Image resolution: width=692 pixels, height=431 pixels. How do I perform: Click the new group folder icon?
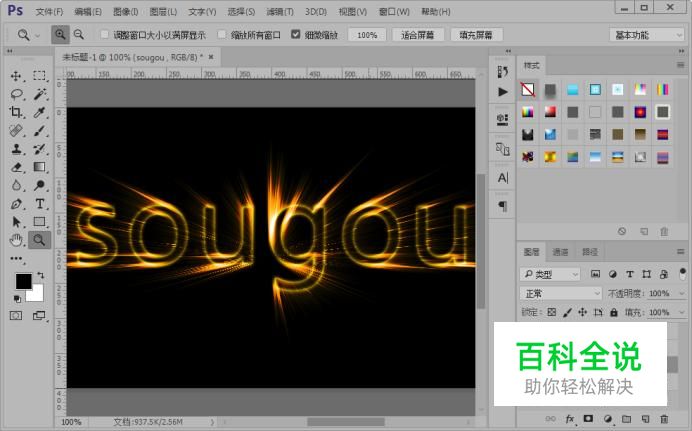[x=626, y=419]
